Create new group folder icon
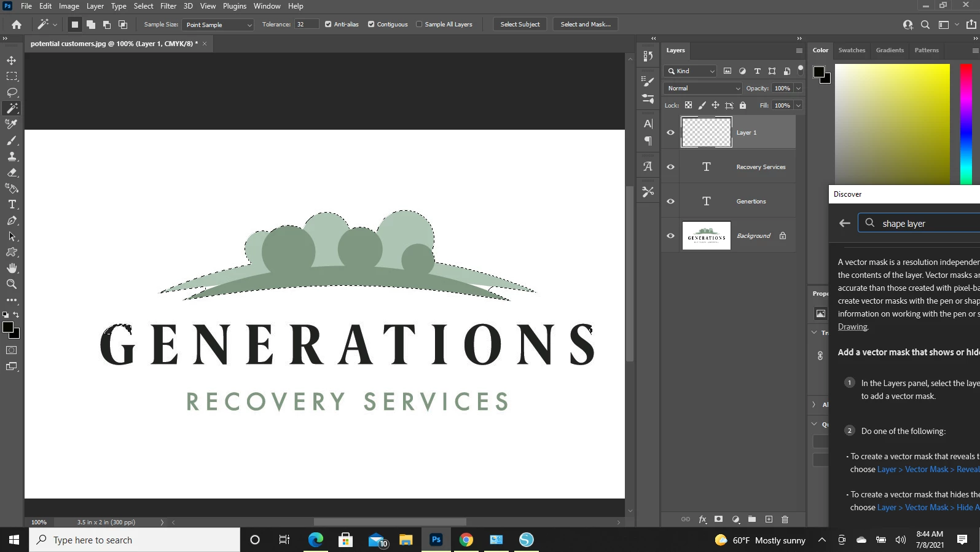This screenshot has width=980, height=552. point(752,519)
